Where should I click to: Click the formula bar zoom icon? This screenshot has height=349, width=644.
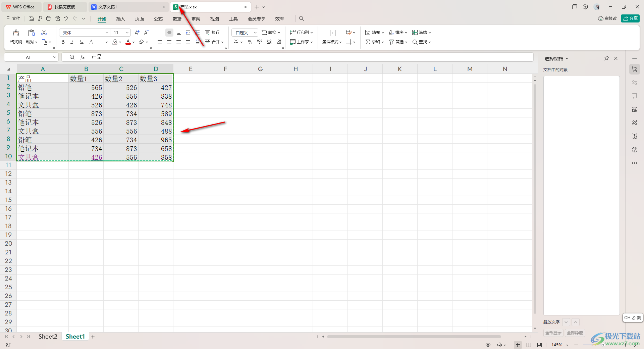tap(72, 57)
